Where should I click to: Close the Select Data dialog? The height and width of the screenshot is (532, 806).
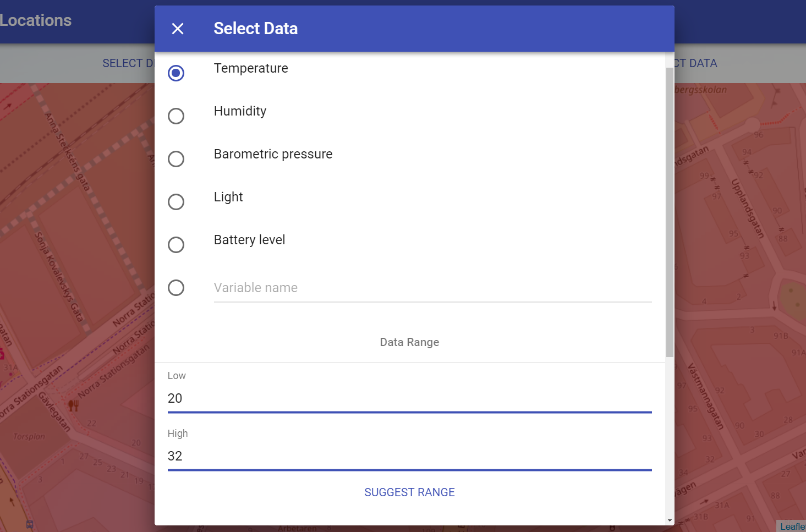pos(177,29)
